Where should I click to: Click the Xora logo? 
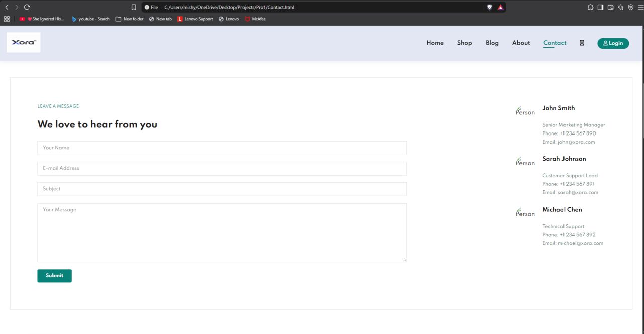tap(24, 43)
